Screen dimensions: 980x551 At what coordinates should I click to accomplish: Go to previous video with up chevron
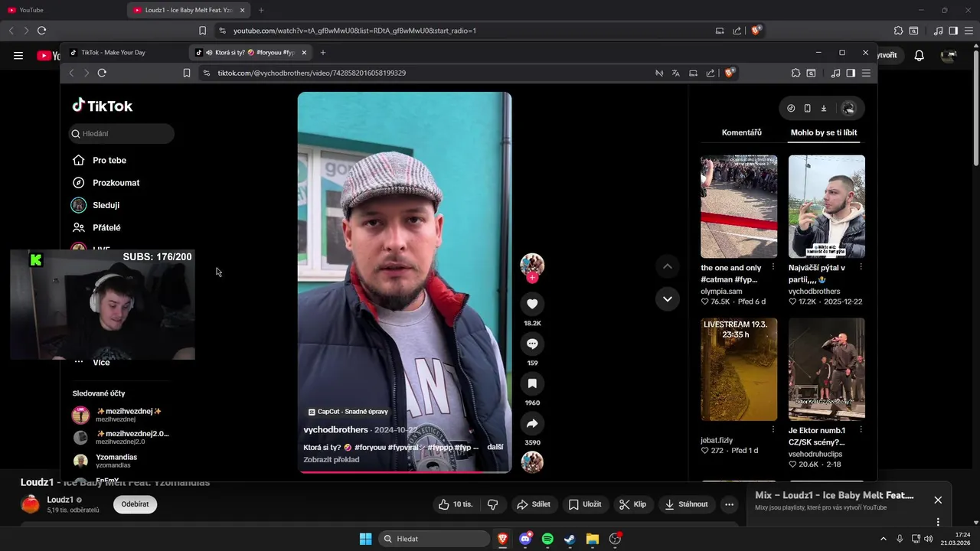pos(668,266)
